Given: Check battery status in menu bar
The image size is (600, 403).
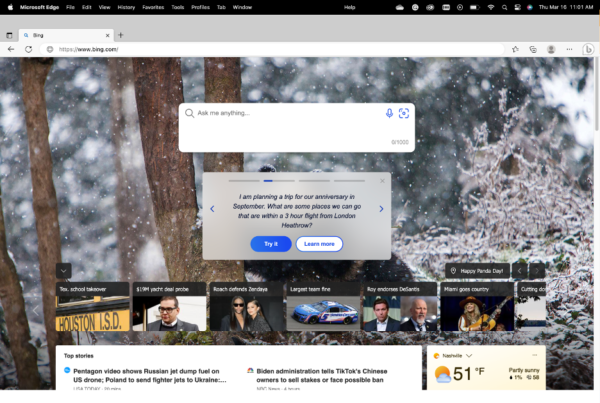Looking at the screenshot, I should tap(474, 7).
